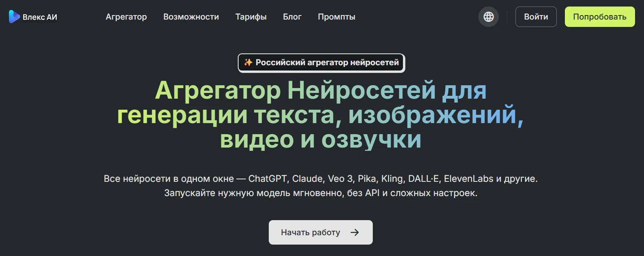Click the line starting Все нейросети в одном окне

pyautogui.click(x=321, y=179)
